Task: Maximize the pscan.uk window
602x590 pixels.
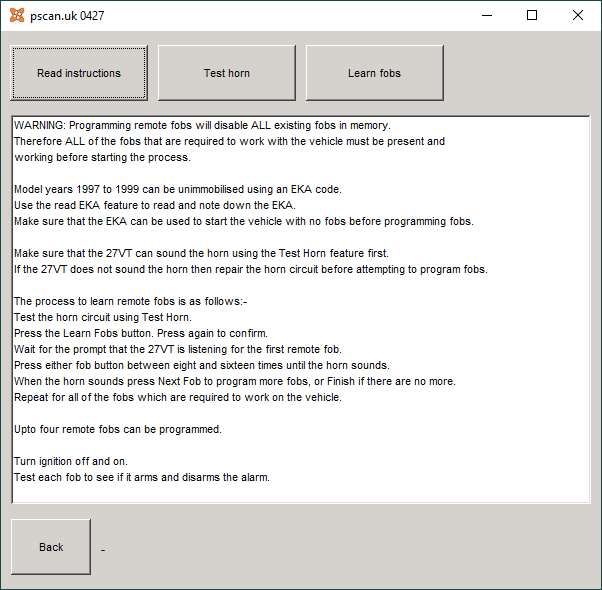Action: tap(532, 15)
